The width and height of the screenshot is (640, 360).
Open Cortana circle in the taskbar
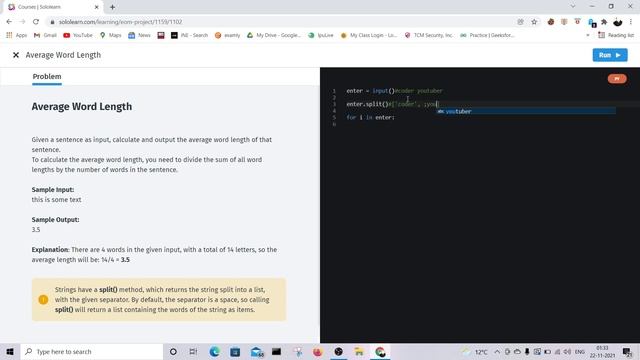click(x=173, y=351)
